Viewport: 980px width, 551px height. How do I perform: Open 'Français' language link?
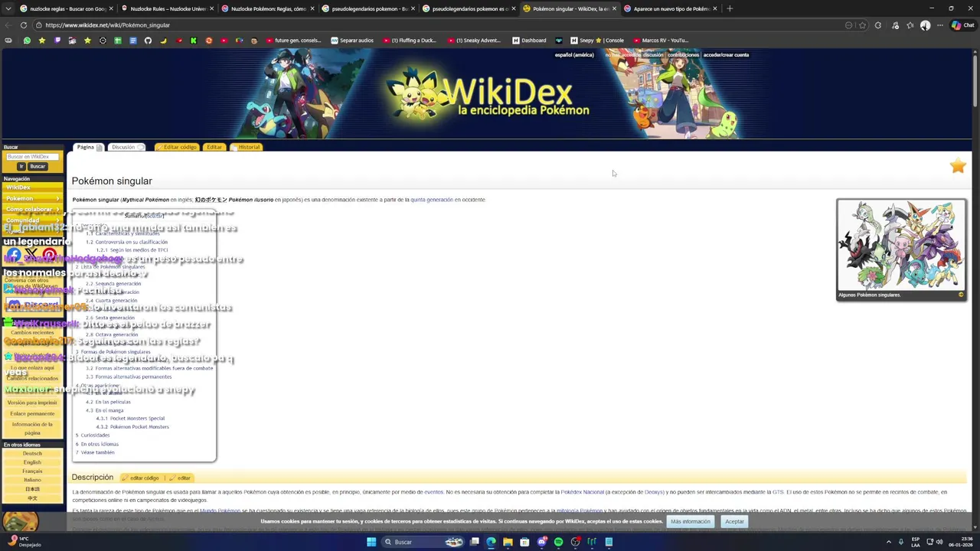point(32,471)
